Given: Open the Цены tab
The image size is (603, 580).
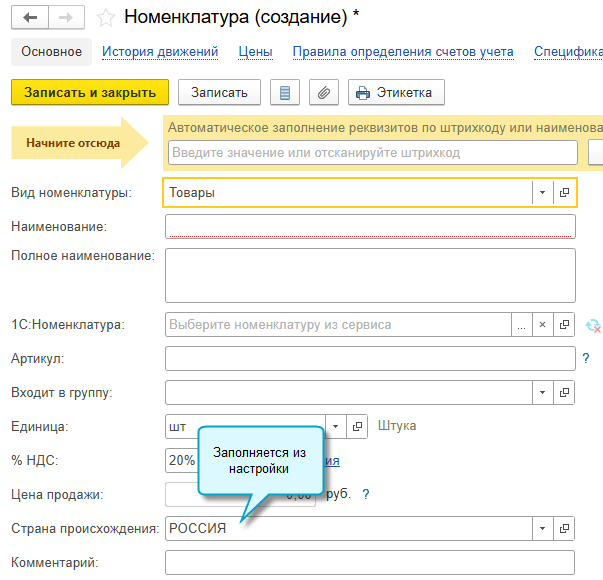Looking at the screenshot, I should [256, 52].
